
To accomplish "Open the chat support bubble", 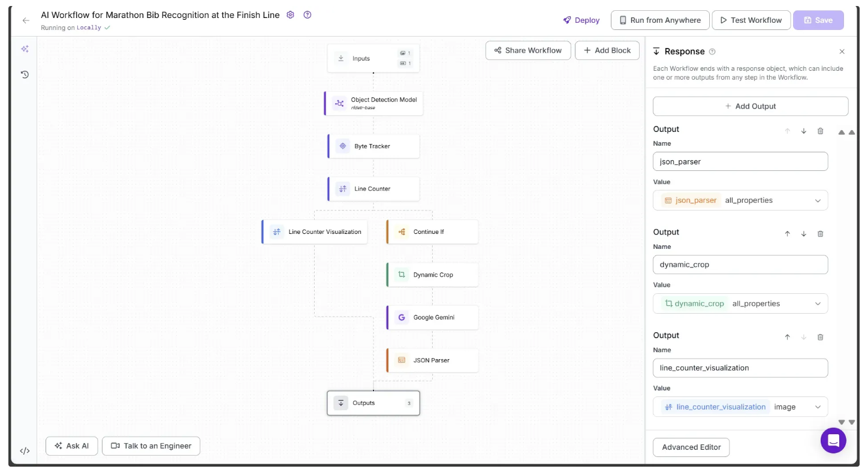I will [x=833, y=441].
